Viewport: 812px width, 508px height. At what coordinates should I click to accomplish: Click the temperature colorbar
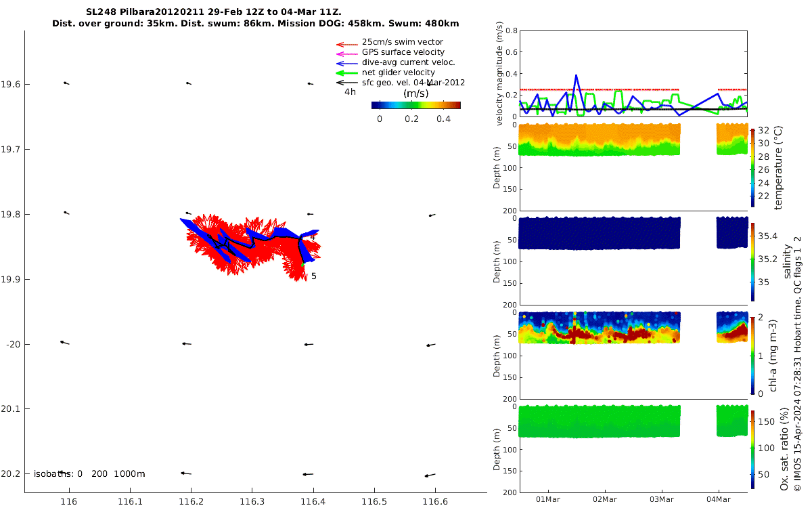click(x=753, y=167)
